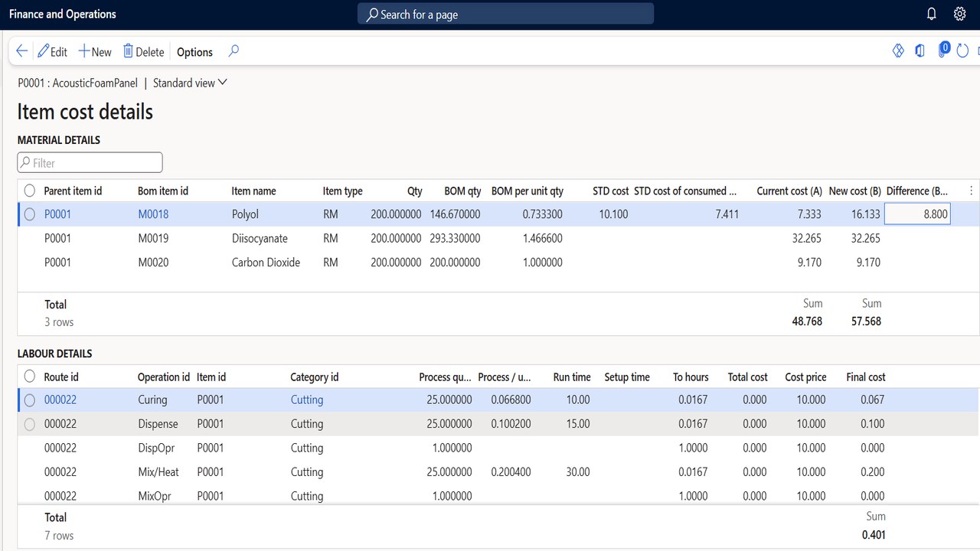Click the Search for a page box
This screenshot has height=551, width=980.
(x=505, y=14)
